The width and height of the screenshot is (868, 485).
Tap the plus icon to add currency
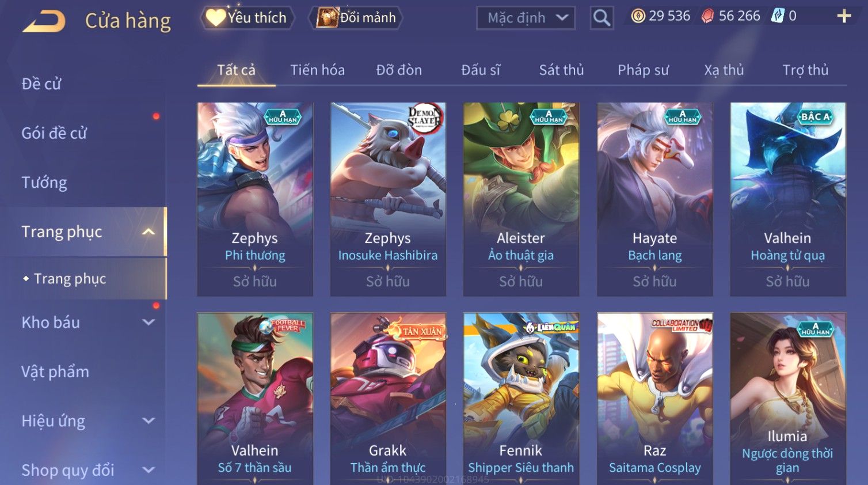pos(844,16)
